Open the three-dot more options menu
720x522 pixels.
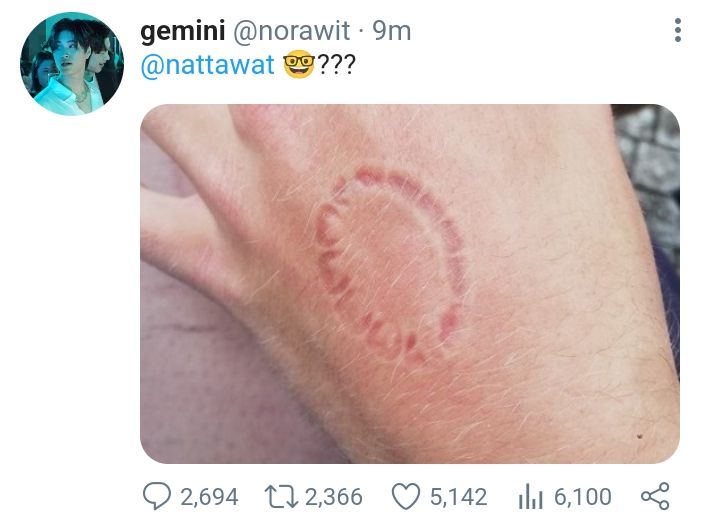coord(678,31)
